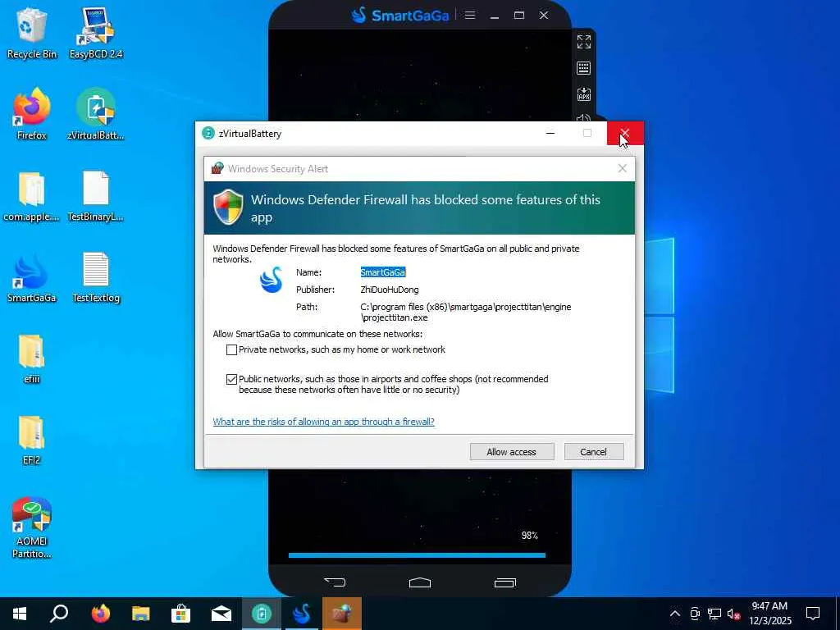Open the Windows Start menu
This screenshot has height=630, width=840.
pos(20,614)
